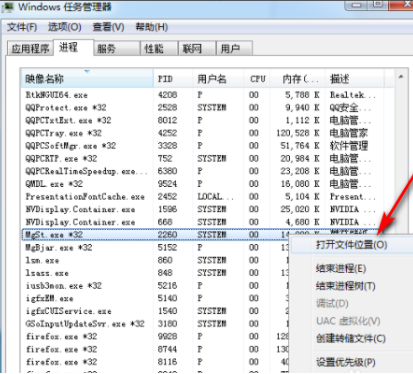This screenshot has width=413, height=374.
Task: Select the QQPCTray.exe *32 process row
Action: pos(207,133)
